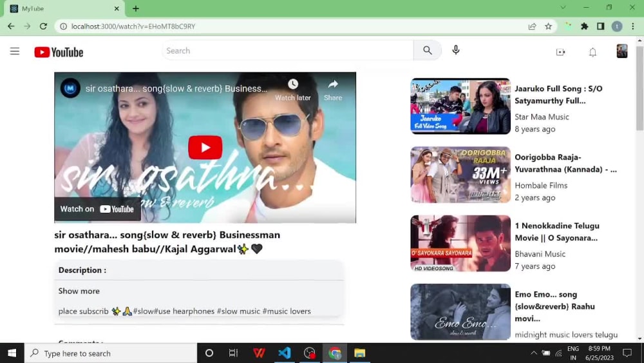
Task: Open the hamburger menu icon
Action: click(x=15, y=52)
